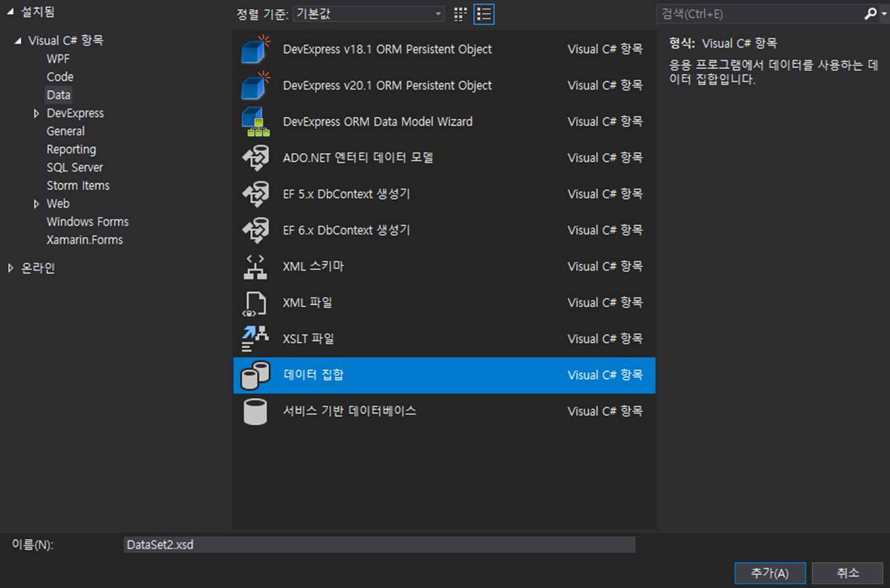The height and width of the screenshot is (588, 890).
Task: Click the XSLT 파일 icon
Action: click(255, 339)
